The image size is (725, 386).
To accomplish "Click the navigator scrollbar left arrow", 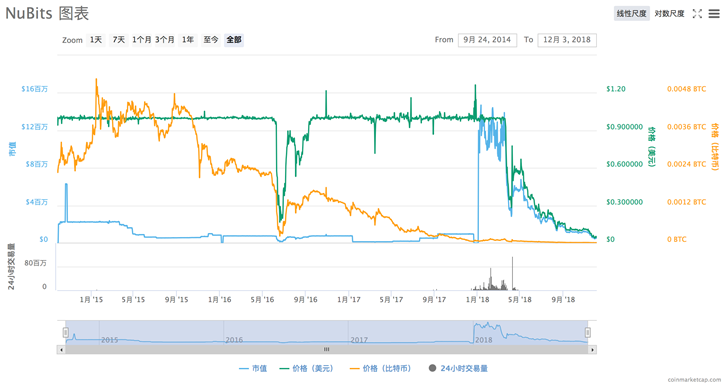I will [x=61, y=349].
